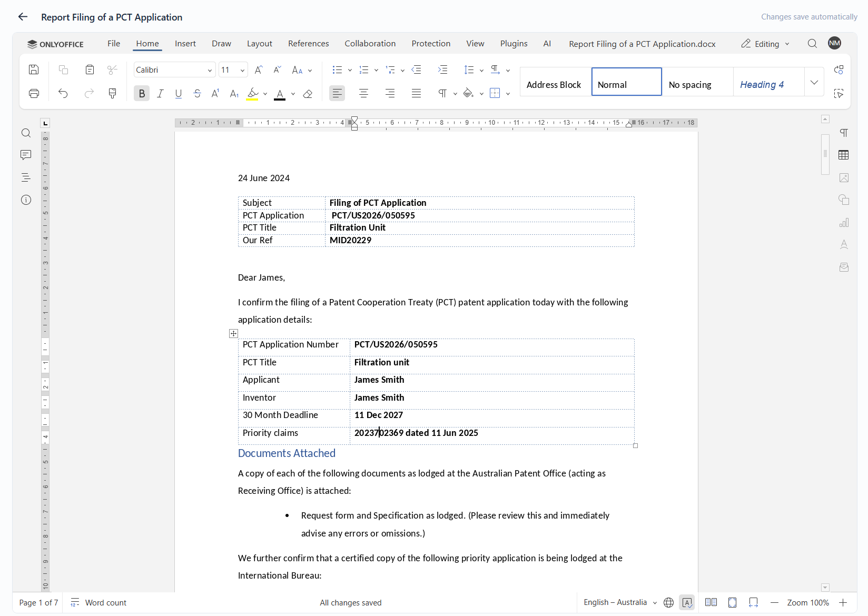Toggle Superscript formatting
868x616 pixels.
[215, 93]
